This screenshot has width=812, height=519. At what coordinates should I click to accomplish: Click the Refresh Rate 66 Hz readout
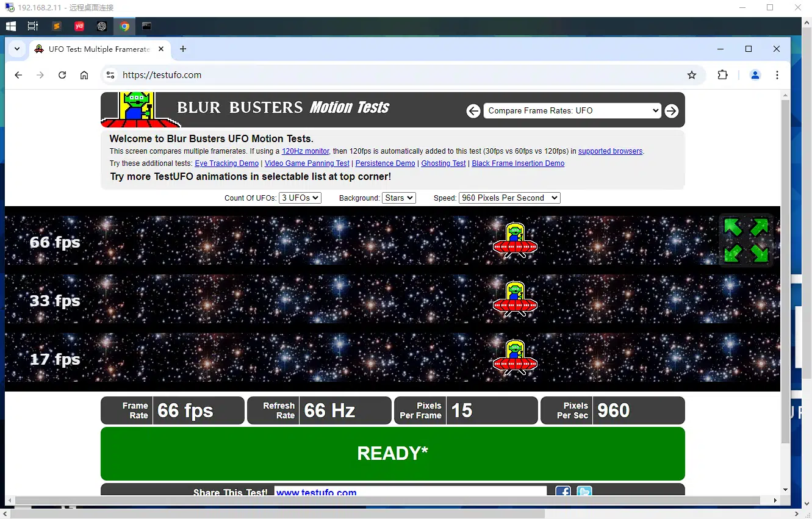pos(319,410)
